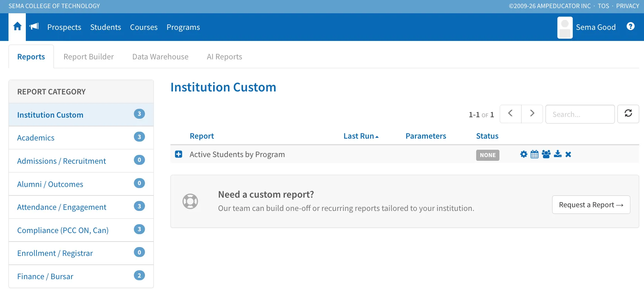Select Attendance / Engagement category

click(81, 207)
